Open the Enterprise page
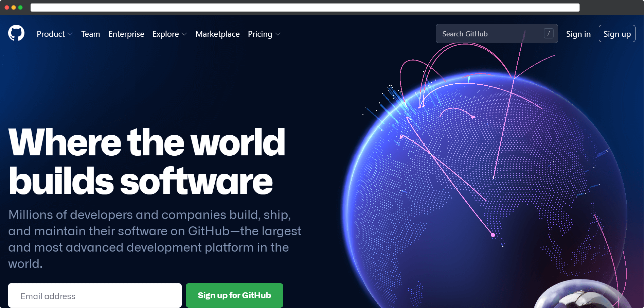The width and height of the screenshot is (644, 308). pyautogui.click(x=126, y=34)
